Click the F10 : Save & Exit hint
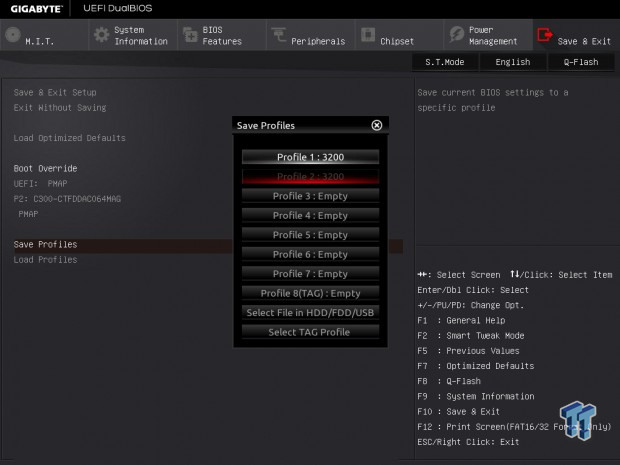620x465 pixels. point(459,412)
